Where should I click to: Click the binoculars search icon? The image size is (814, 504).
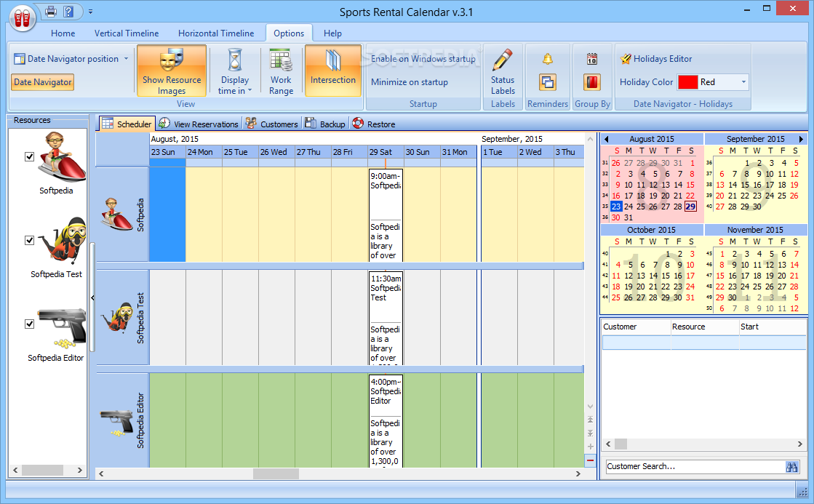791,467
